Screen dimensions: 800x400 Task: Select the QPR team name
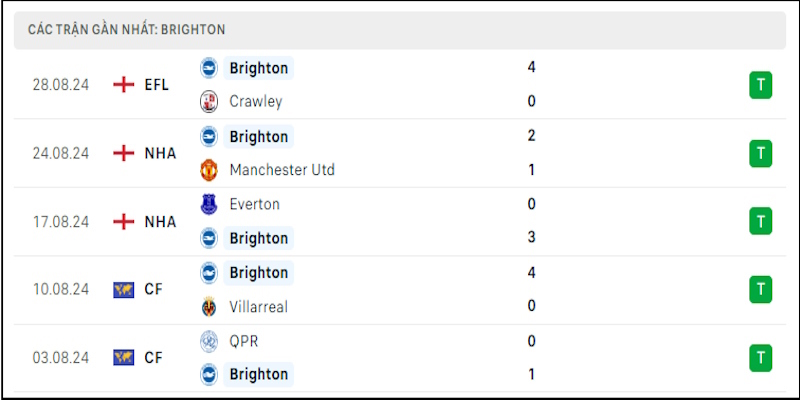tap(244, 341)
